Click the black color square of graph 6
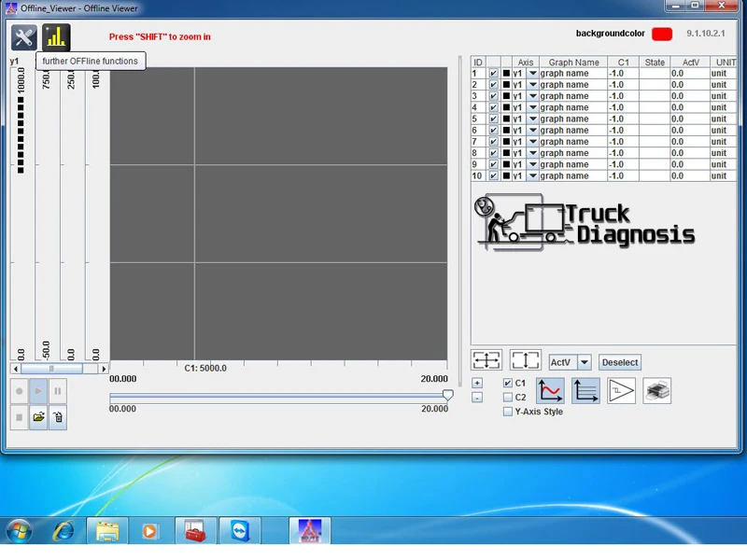Screen dimensions: 747x560 pos(506,131)
